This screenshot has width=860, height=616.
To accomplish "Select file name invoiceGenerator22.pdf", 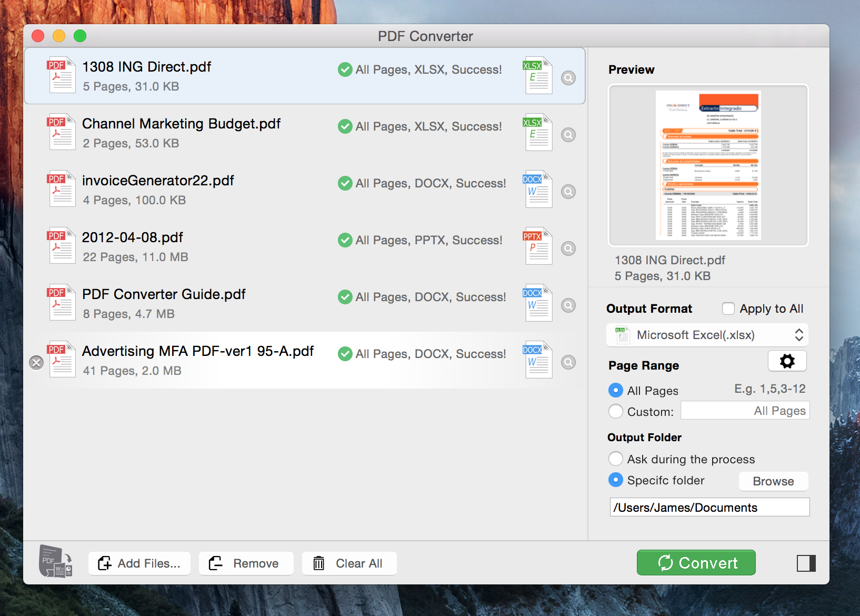I will [158, 181].
